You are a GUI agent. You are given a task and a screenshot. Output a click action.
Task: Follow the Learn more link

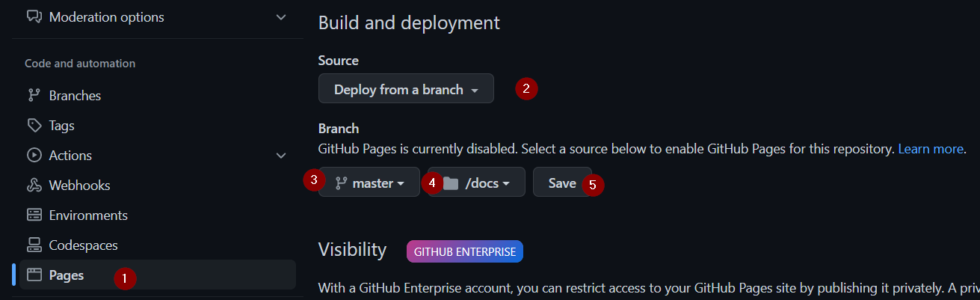click(x=931, y=149)
